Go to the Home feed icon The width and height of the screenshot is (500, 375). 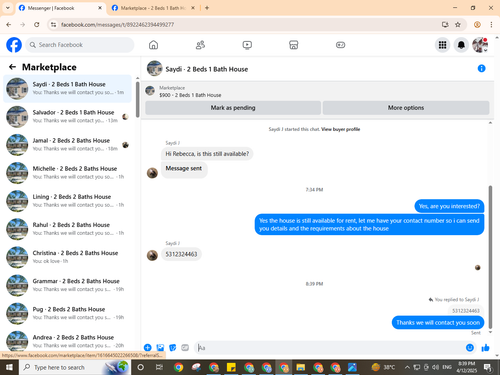tap(153, 45)
